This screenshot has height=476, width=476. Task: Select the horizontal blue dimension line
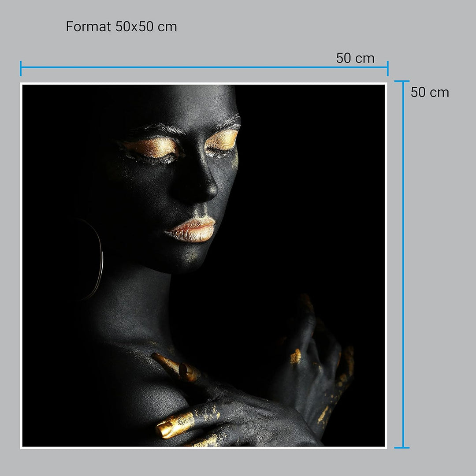(203, 68)
